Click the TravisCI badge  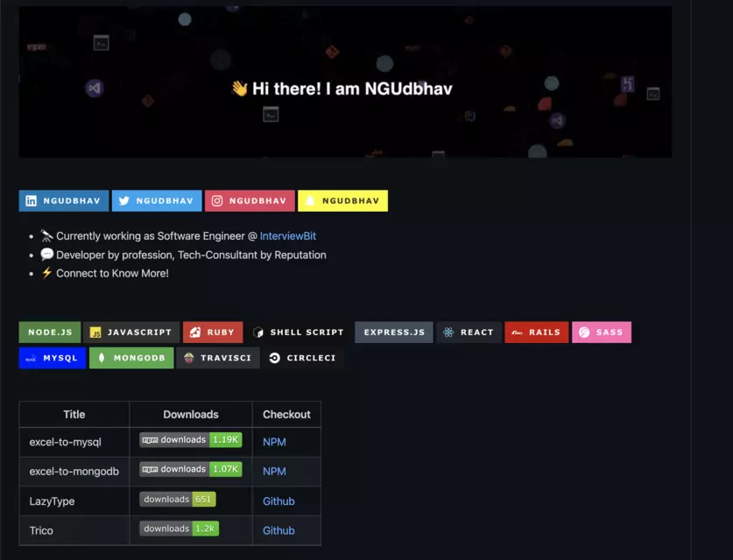218,358
